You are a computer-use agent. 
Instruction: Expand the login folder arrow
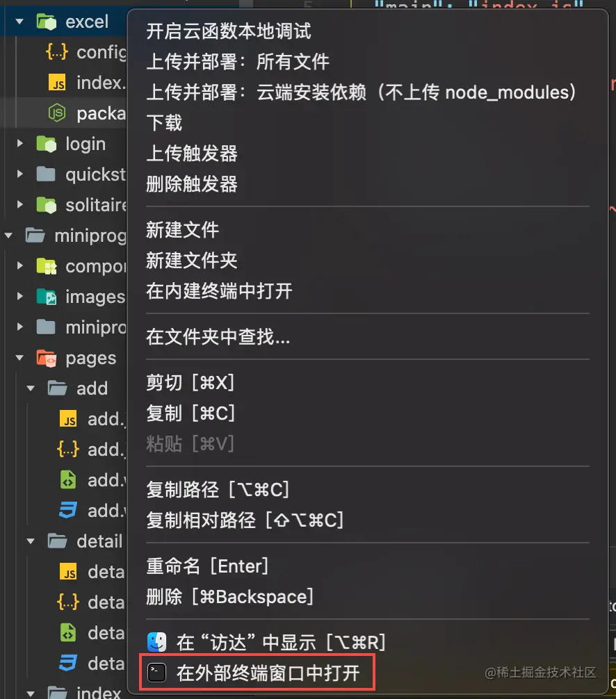tap(19, 144)
